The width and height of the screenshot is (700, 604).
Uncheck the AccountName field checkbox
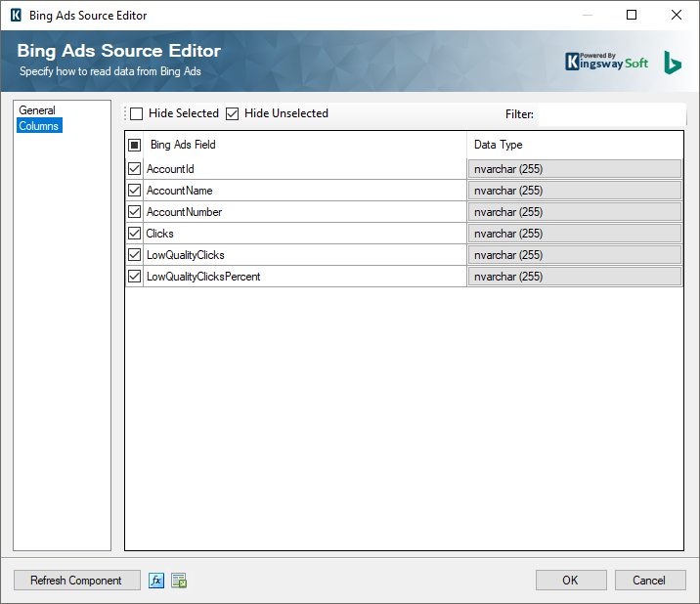click(x=134, y=191)
